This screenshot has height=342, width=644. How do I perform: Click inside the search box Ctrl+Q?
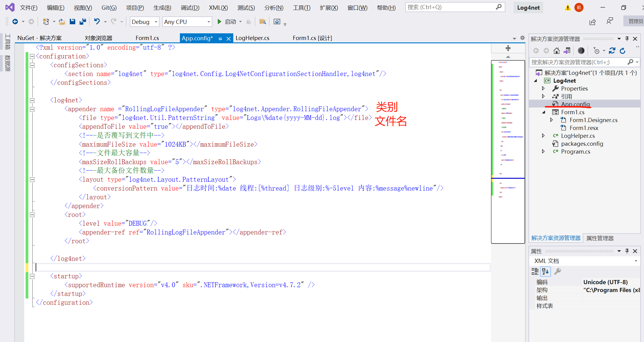[x=452, y=7]
